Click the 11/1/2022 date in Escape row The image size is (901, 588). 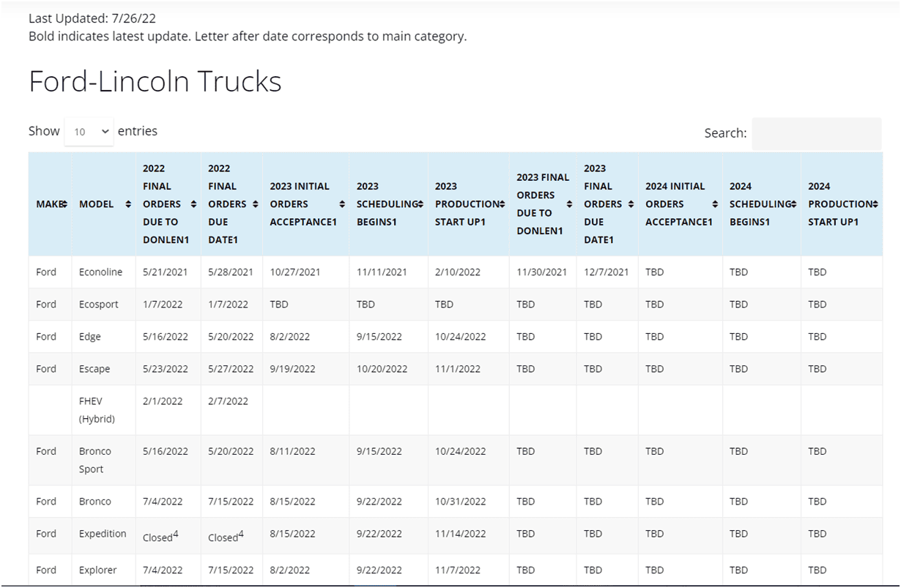(x=458, y=369)
